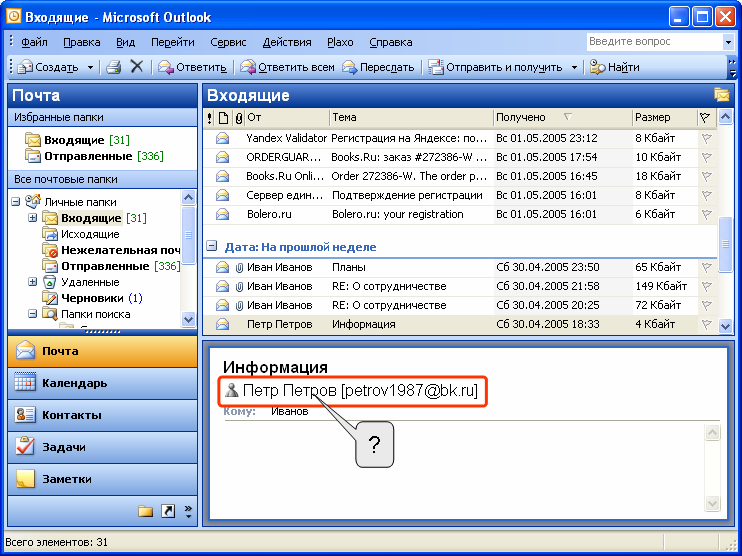Image resolution: width=742 pixels, height=556 pixels.
Task: Open the Файл menu
Action: (34, 42)
